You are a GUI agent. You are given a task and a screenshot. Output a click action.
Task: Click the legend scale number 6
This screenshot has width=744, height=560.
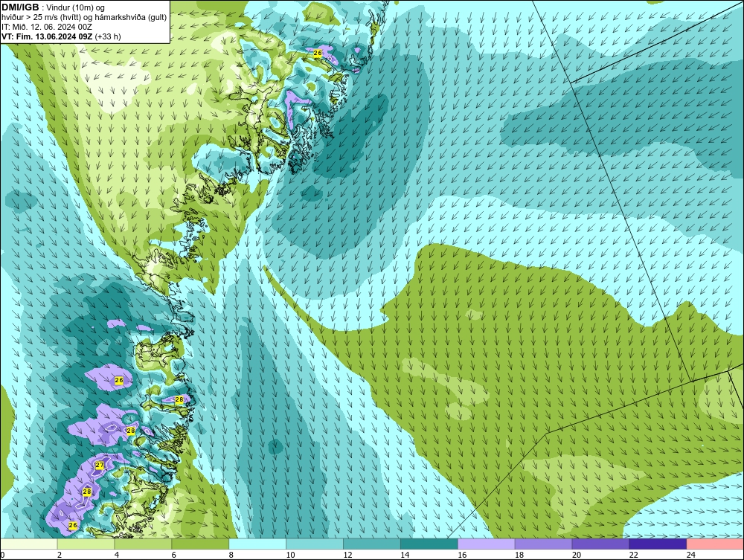pos(173,555)
